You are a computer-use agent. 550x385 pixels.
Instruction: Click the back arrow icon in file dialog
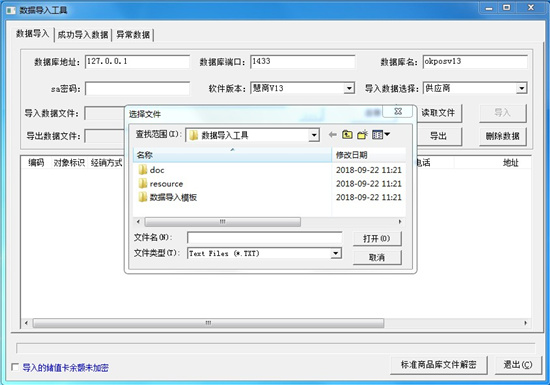pos(333,135)
